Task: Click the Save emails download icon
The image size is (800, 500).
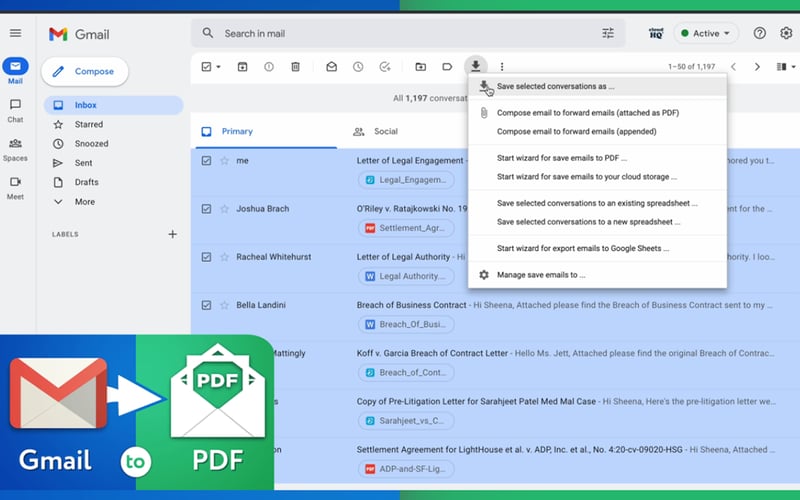Action: 476,66
